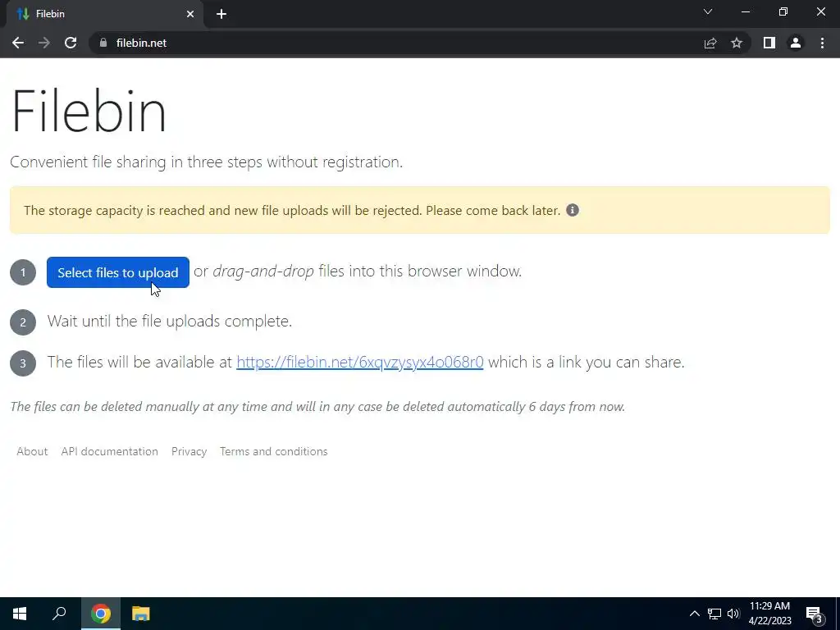Open API documentation link
Image resolution: width=840 pixels, height=630 pixels.
click(x=109, y=451)
